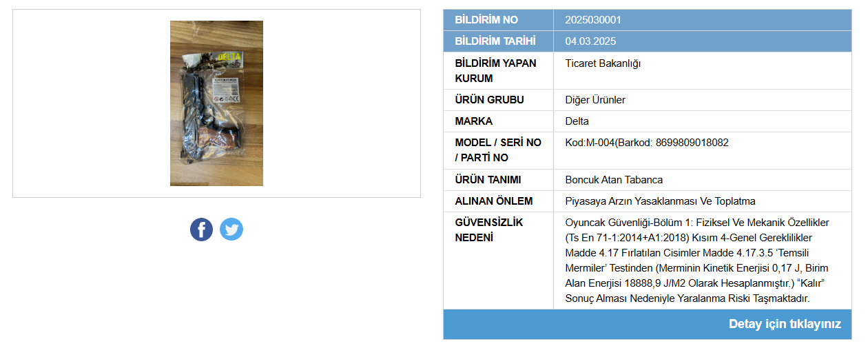Click the BİLDİRİM NO header label

click(486, 20)
